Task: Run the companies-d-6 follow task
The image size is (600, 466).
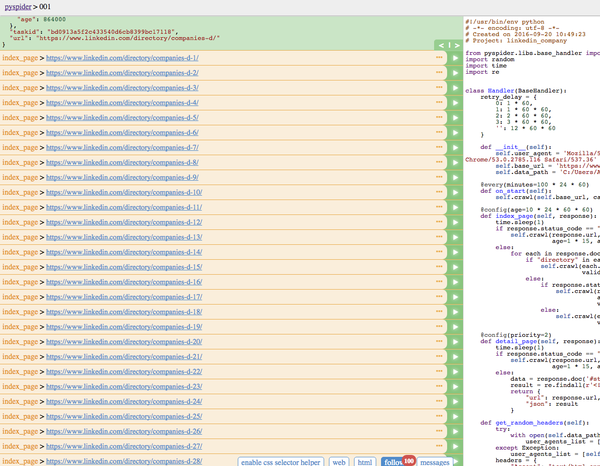Action: pos(455,133)
